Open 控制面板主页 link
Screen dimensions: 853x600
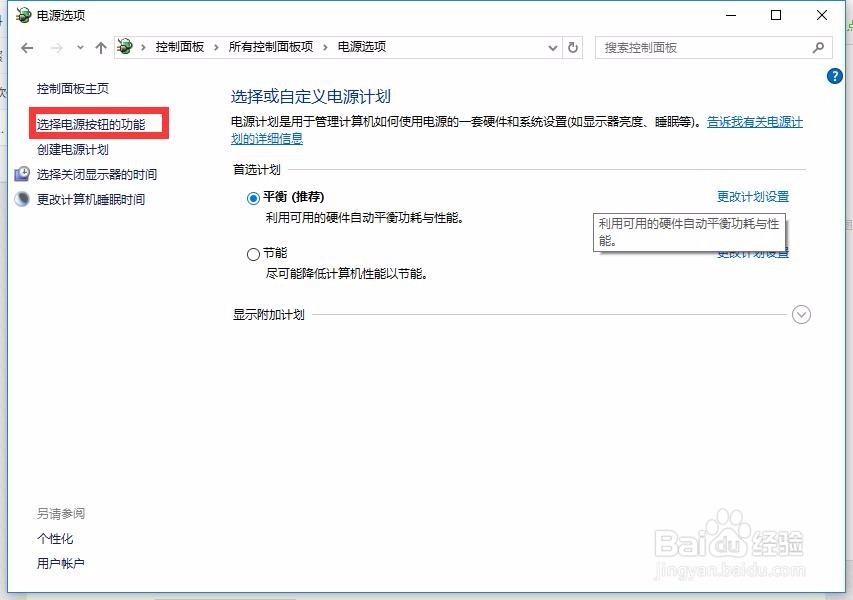[73, 89]
